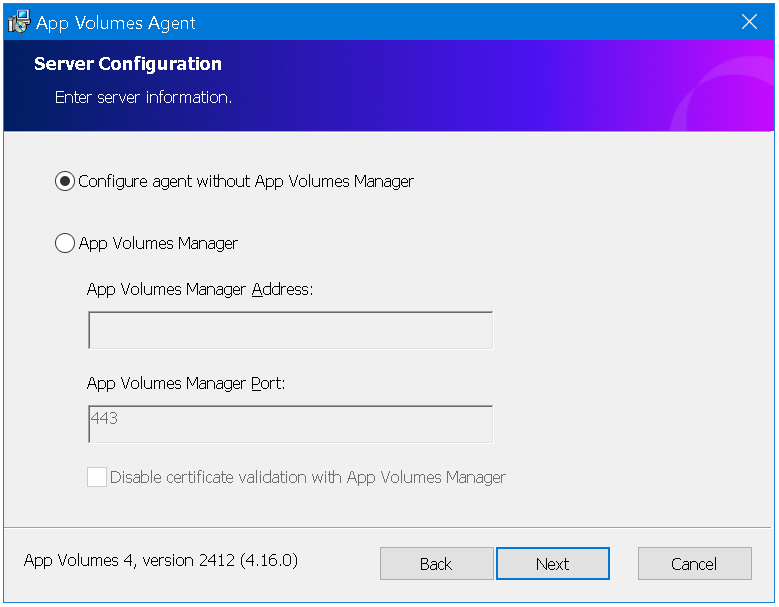This screenshot has height=607, width=779.
Task: Go back with the Back button
Action: [437, 564]
